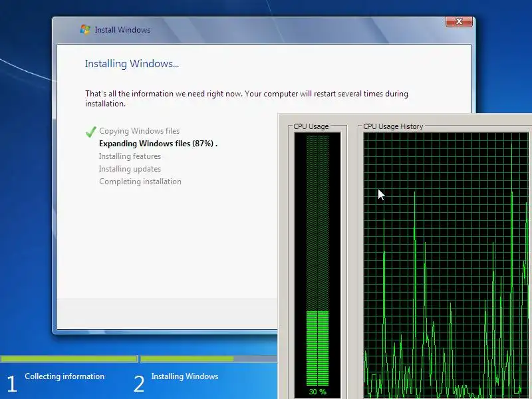This screenshot has height=399, width=532.
Task: Click the 'CPU Usage History' group label
Action: [x=393, y=126]
